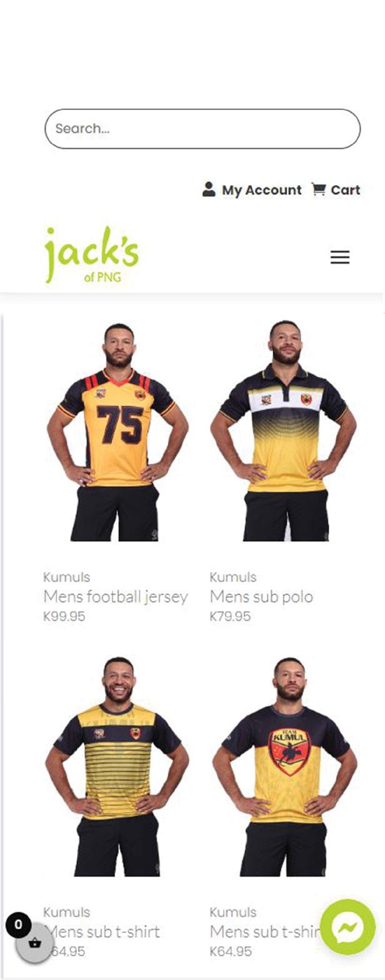Click the My Account person icon
Screen dimensions: 385x980
click(209, 189)
